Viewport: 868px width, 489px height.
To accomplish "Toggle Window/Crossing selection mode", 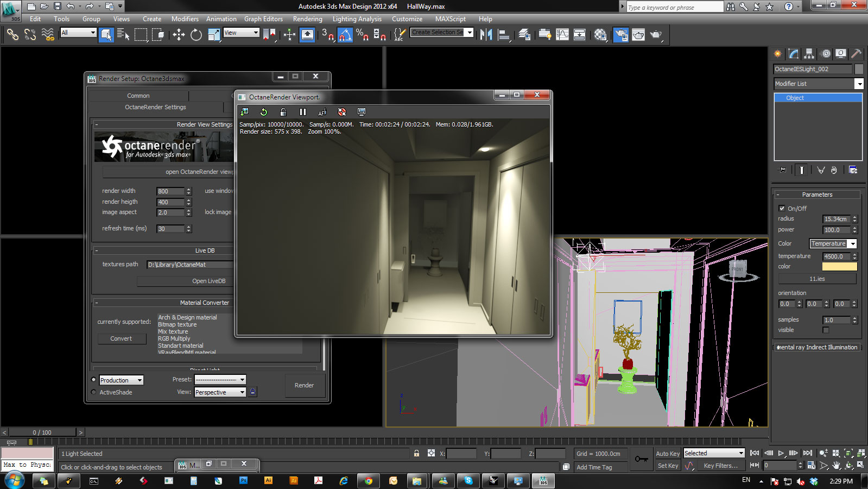I will 158,35.
